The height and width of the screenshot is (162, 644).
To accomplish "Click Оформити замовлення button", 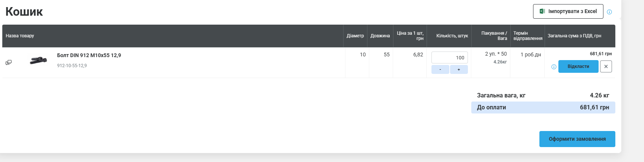I will [577, 139].
